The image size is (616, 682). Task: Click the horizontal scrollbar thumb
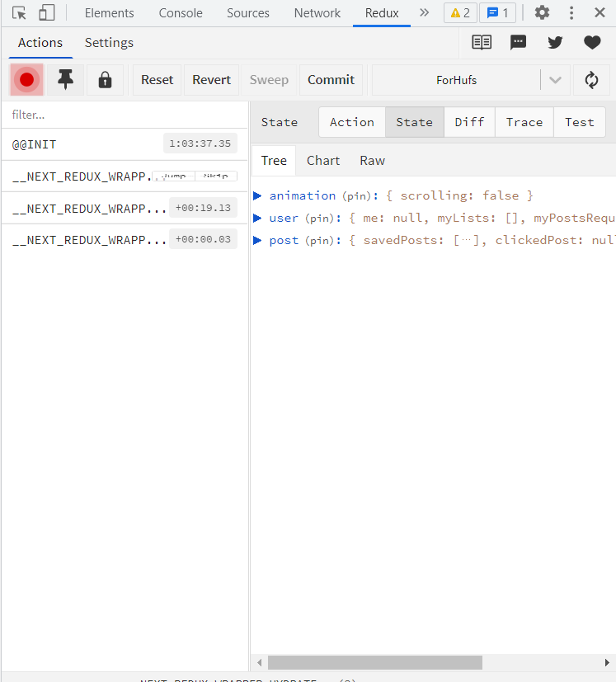(x=375, y=662)
